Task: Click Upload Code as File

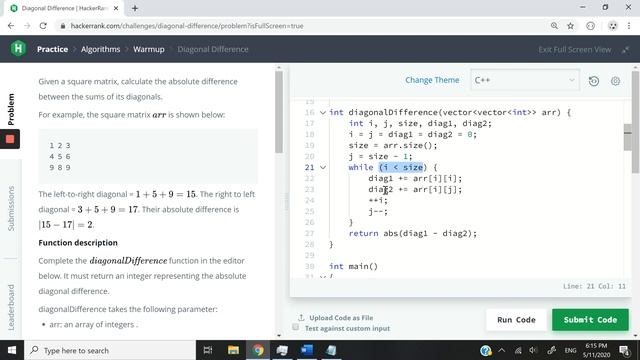Action: point(341,318)
